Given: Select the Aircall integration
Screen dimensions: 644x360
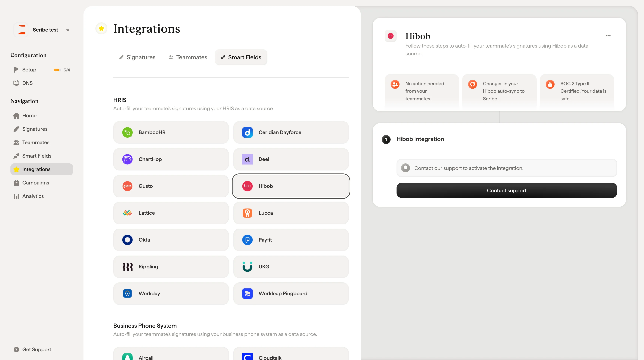Looking at the screenshot, I should click(171, 354).
